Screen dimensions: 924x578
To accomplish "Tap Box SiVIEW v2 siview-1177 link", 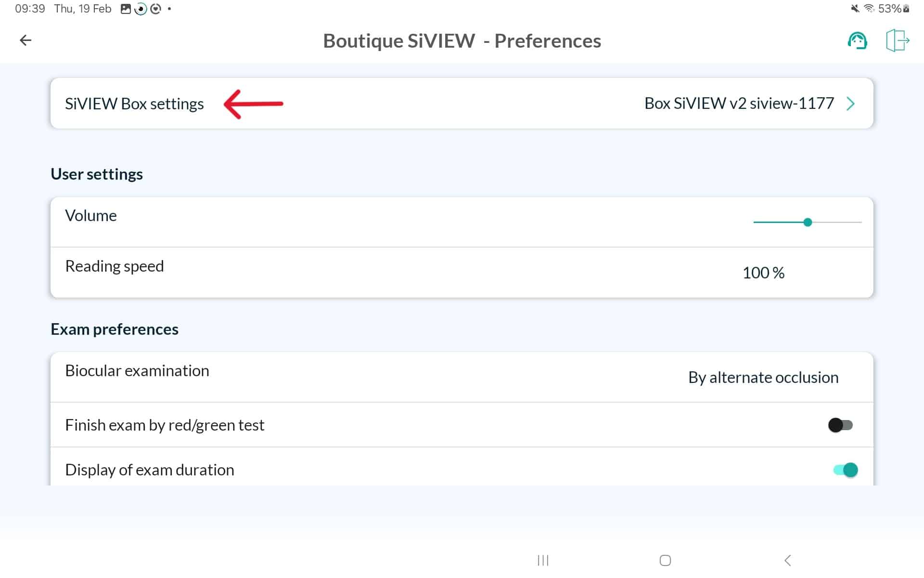I will pos(739,103).
